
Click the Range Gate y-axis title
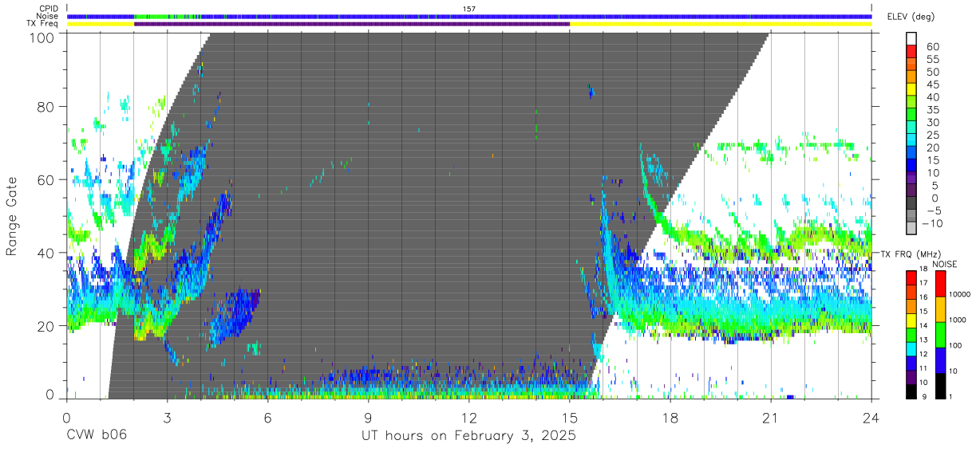point(13,218)
